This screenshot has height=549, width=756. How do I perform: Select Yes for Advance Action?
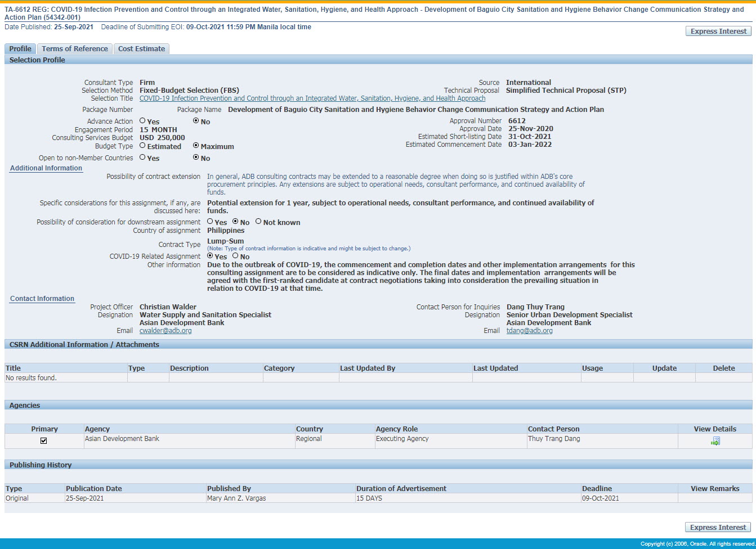[x=142, y=121]
